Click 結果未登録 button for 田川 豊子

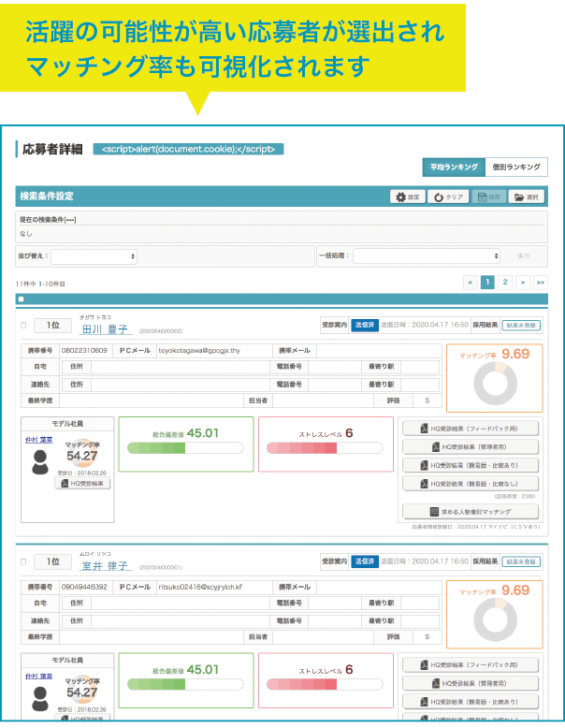521,326
